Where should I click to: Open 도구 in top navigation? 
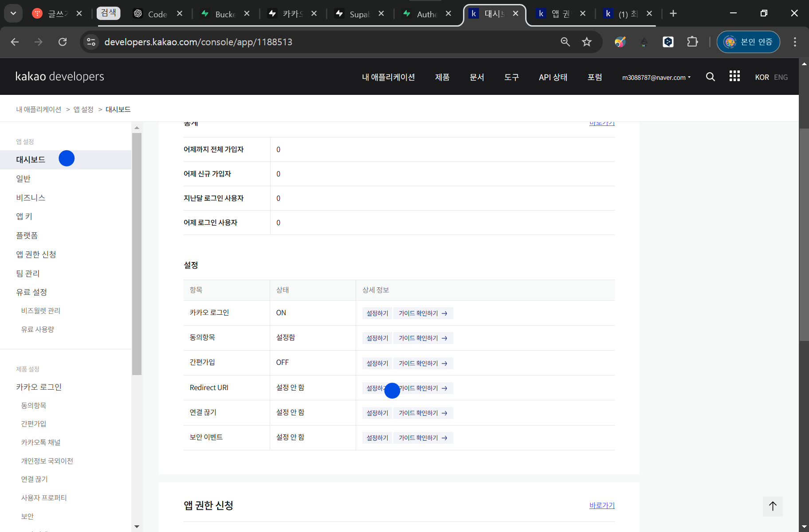pos(511,77)
